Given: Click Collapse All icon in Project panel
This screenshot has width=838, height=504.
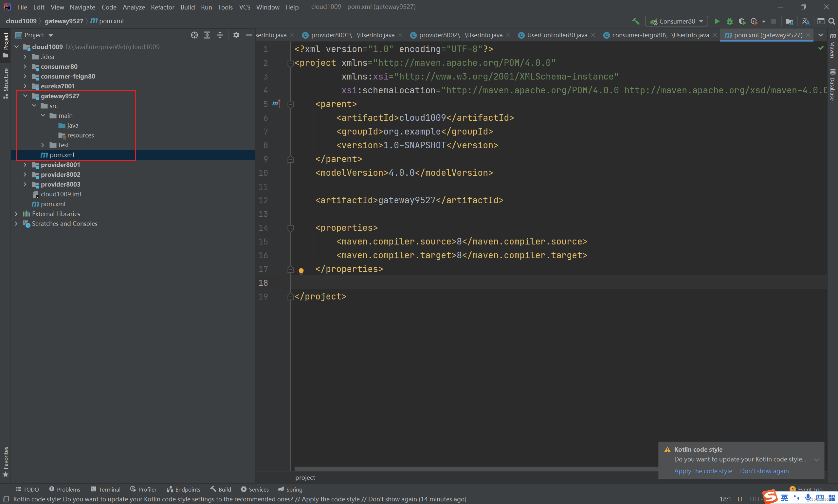Looking at the screenshot, I should (x=220, y=35).
